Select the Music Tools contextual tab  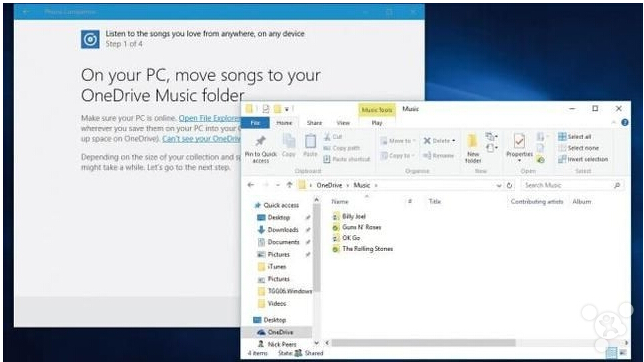coord(377,110)
